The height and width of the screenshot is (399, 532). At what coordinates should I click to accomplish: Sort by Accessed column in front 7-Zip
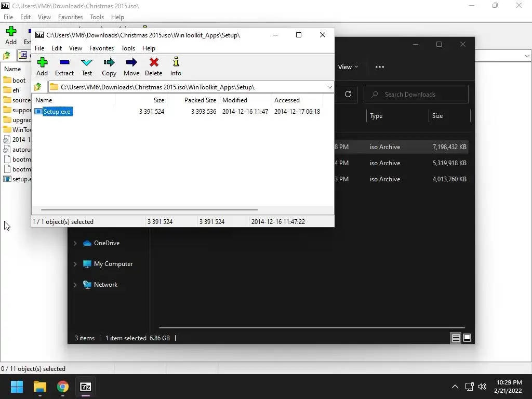297,100
